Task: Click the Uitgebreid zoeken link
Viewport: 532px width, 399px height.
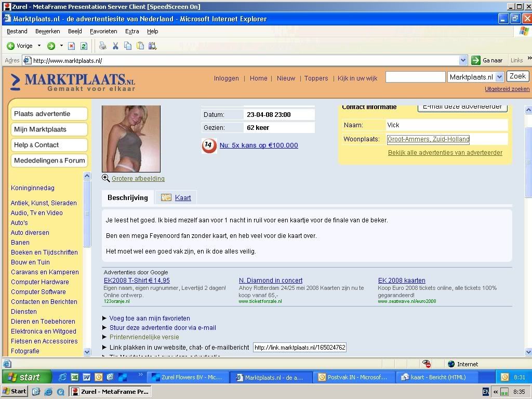Action: pyautogui.click(x=507, y=89)
